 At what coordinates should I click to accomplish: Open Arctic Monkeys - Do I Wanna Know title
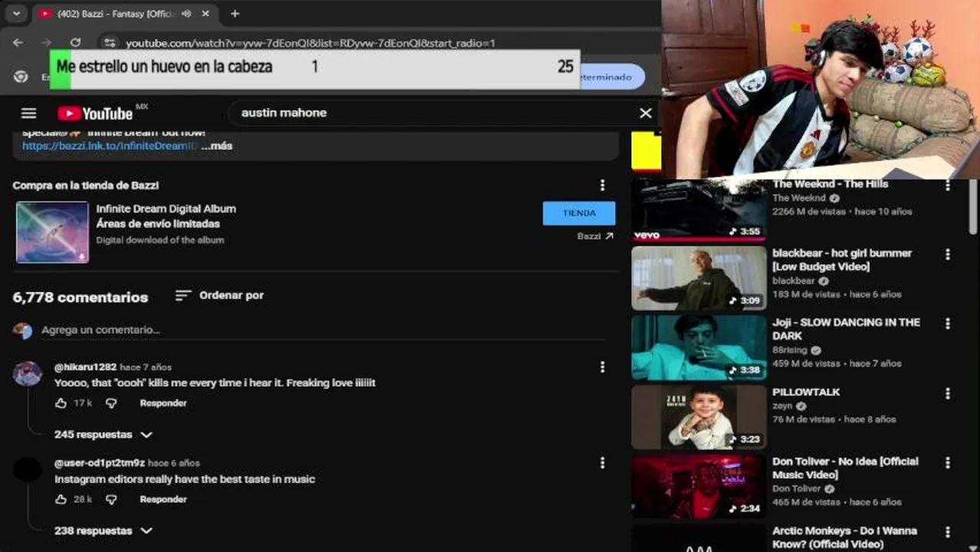click(844, 537)
